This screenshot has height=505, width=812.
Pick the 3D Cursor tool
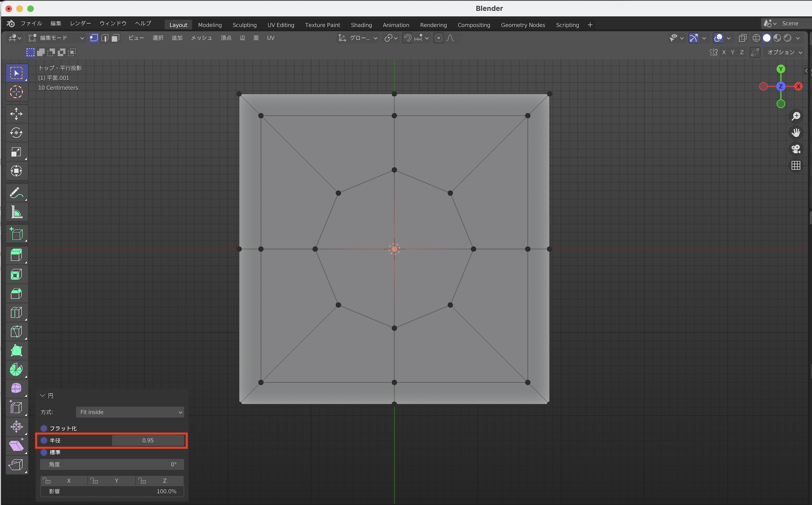(x=16, y=92)
